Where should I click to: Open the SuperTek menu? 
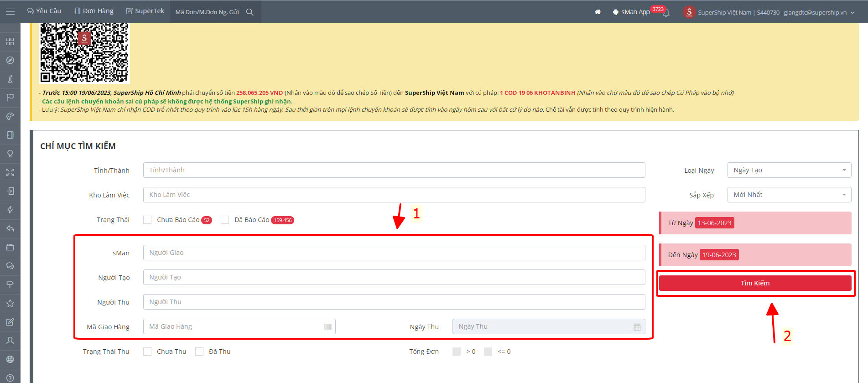point(145,11)
